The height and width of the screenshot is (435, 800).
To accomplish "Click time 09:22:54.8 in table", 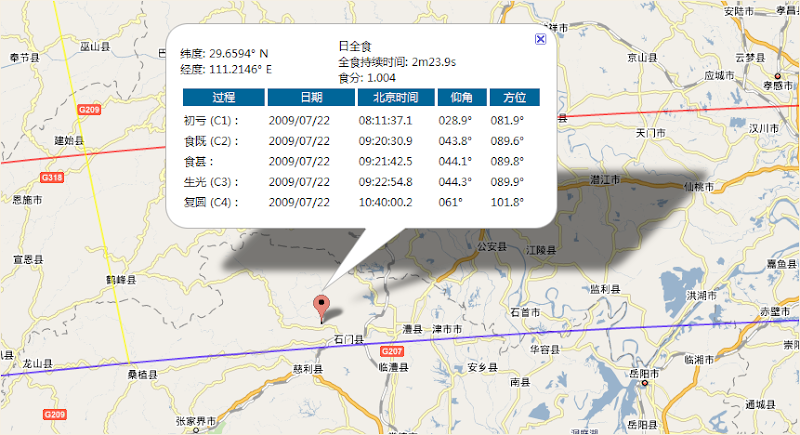I will (x=385, y=182).
